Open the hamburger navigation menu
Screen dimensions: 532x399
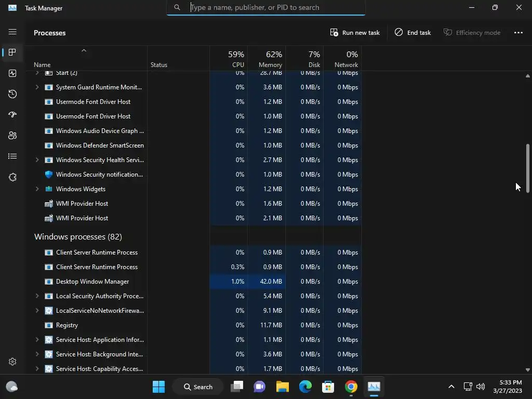tap(12, 32)
